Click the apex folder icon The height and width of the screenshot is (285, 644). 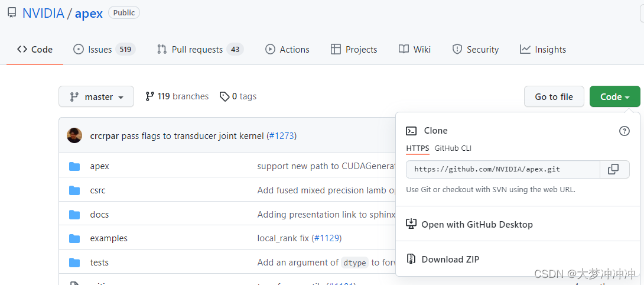(x=74, y=166)
